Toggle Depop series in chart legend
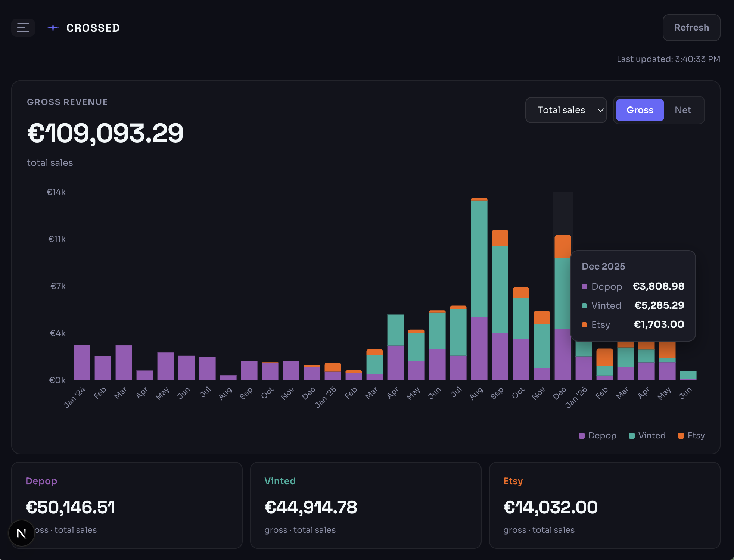Screen dimensions: 734x560 pos(597,436)
